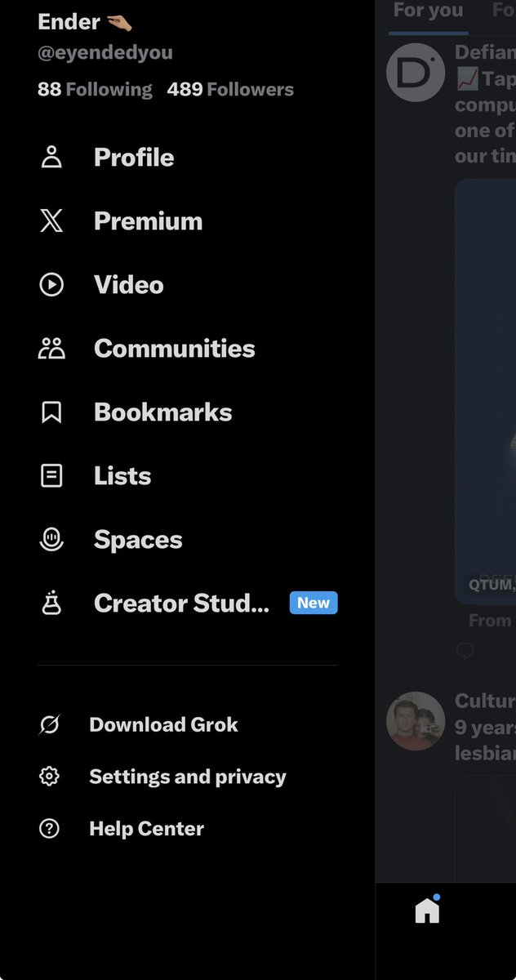The image size is (516, 980).
Task: Open the Premium menu entry
Action: (x=148, y=220)
